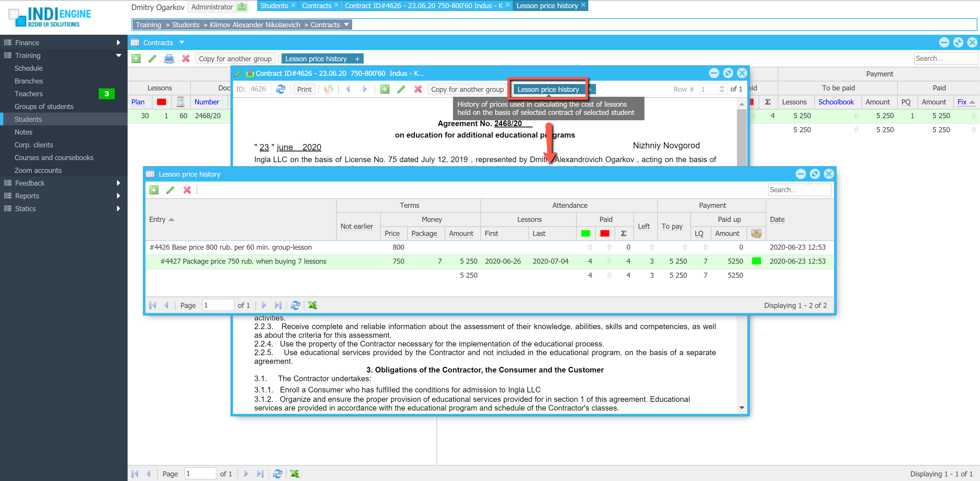Click the printer icon in Contracts toolbar

coord(169,59)
